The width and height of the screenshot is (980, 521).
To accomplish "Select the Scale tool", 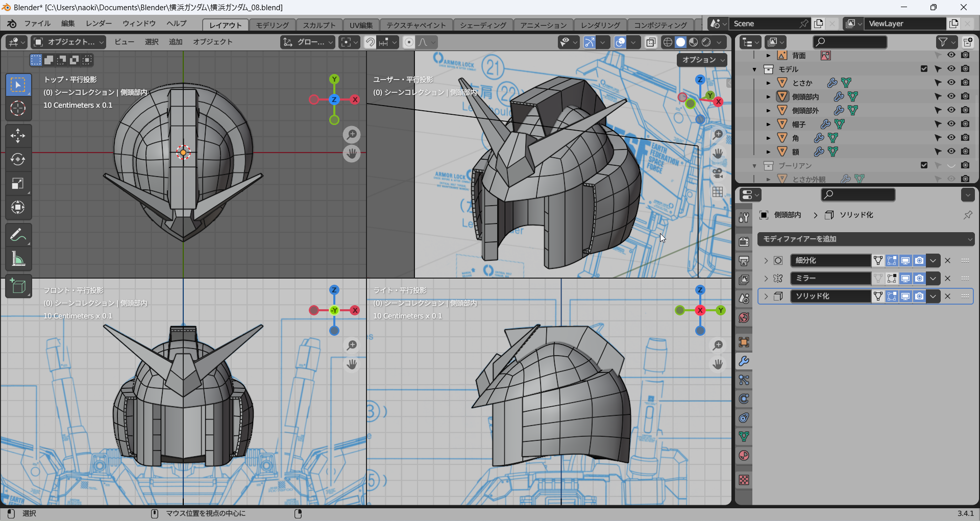I will tap(18, 184).
